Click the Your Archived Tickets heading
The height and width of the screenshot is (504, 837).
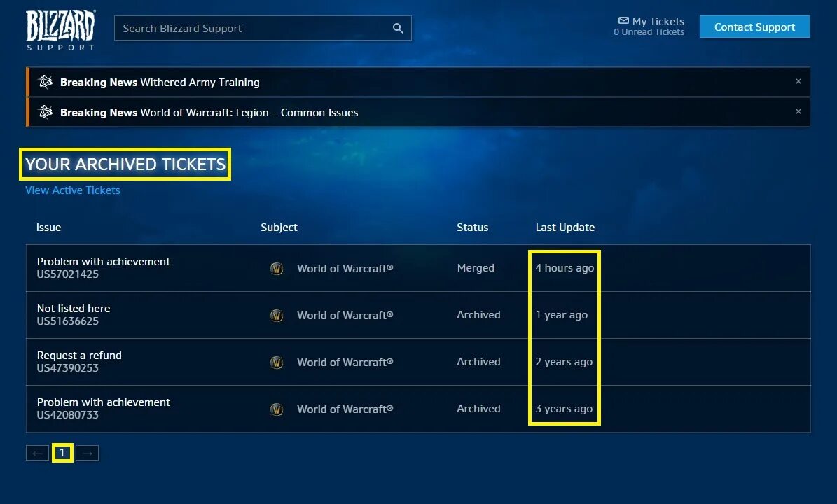point(125,164)
